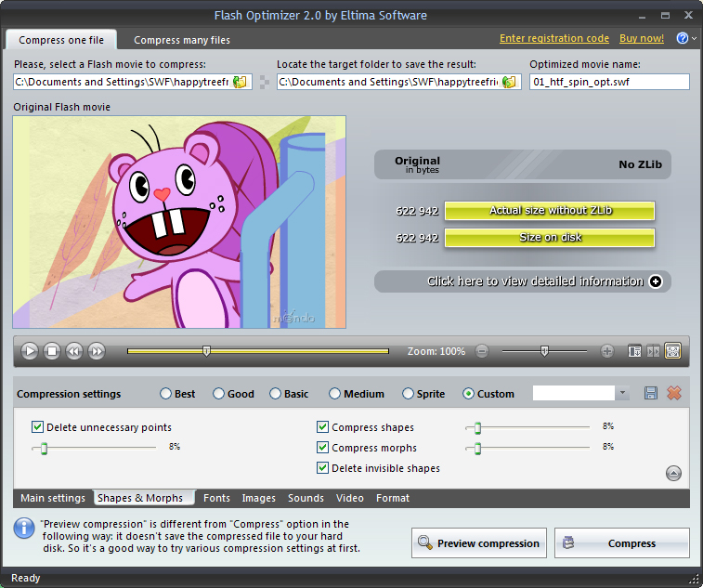This screenshot has width=703, height=588.
Task: Select the Best compression radio button
Action: point(166,394)
